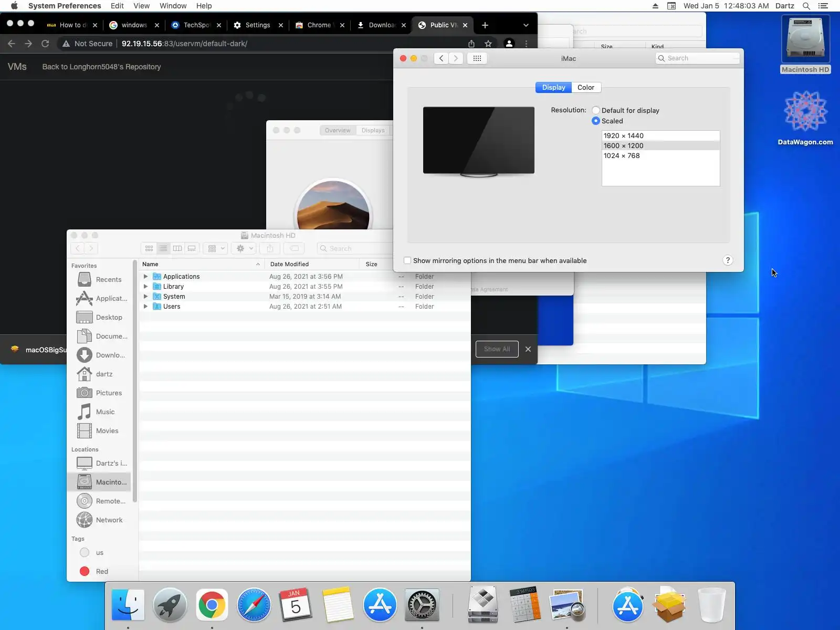Screen dimensions: 840x630
Task: Go forward in System Preferences window
Action: coord(456,58)
